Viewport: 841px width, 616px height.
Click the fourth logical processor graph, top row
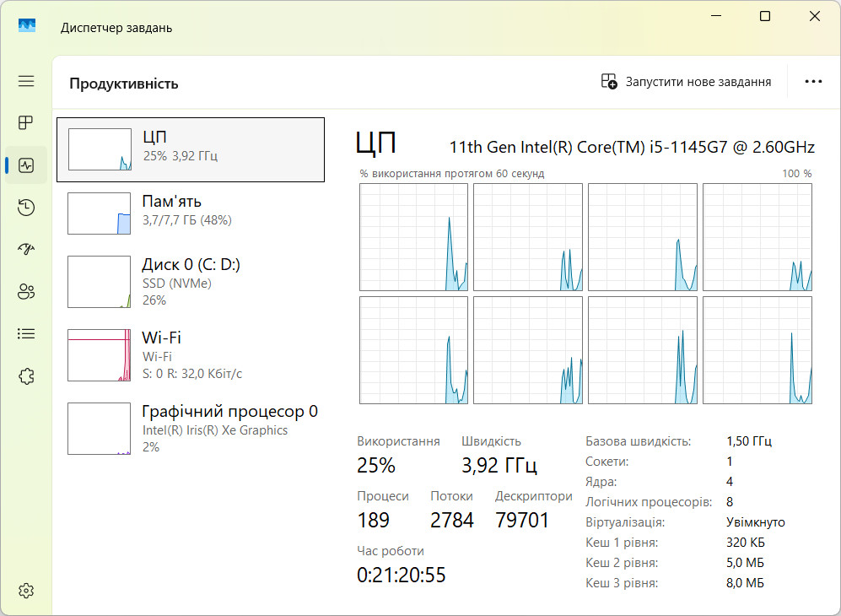(757, 237)
